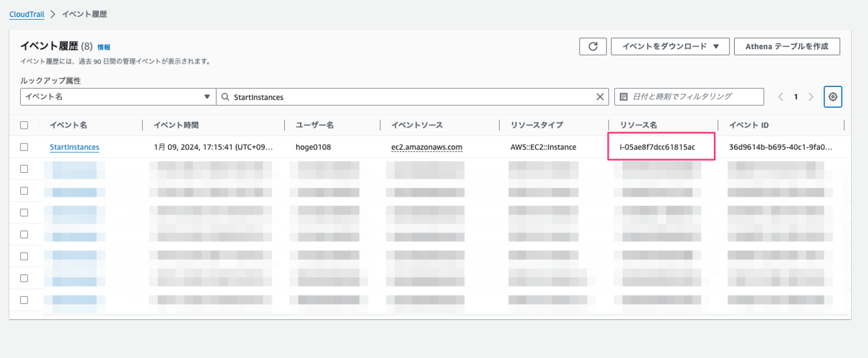
Task: Sort by イベント時間 column header
Action: click(x=176, y=125)
